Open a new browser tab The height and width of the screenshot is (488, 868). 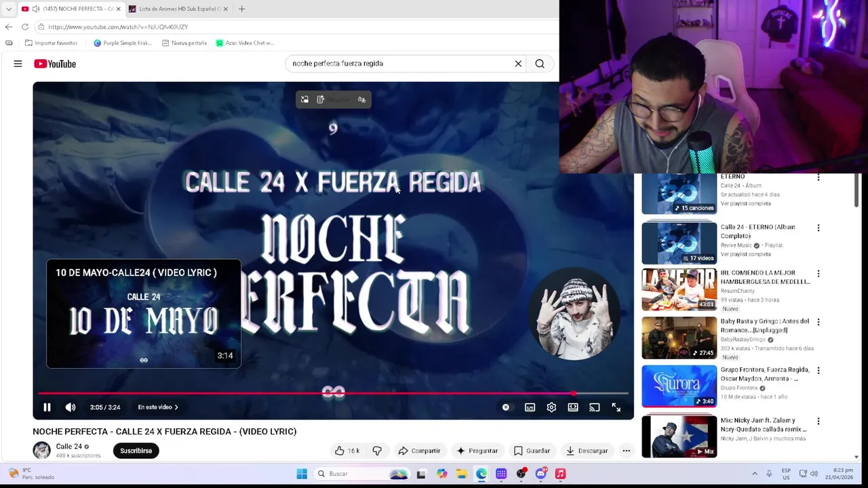point(241,9)
